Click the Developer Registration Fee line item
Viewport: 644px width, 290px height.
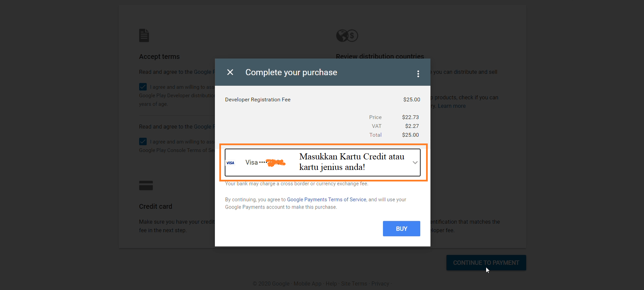(258, 100)
